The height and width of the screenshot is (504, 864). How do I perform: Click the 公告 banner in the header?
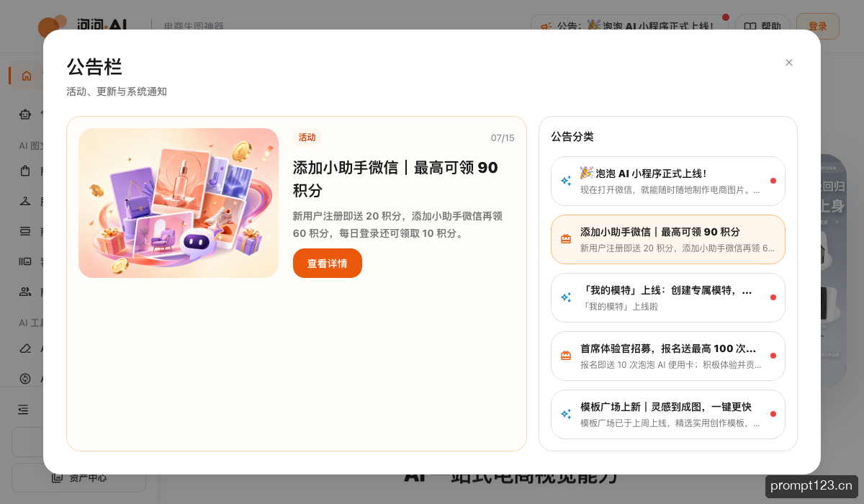click(629, 26)
